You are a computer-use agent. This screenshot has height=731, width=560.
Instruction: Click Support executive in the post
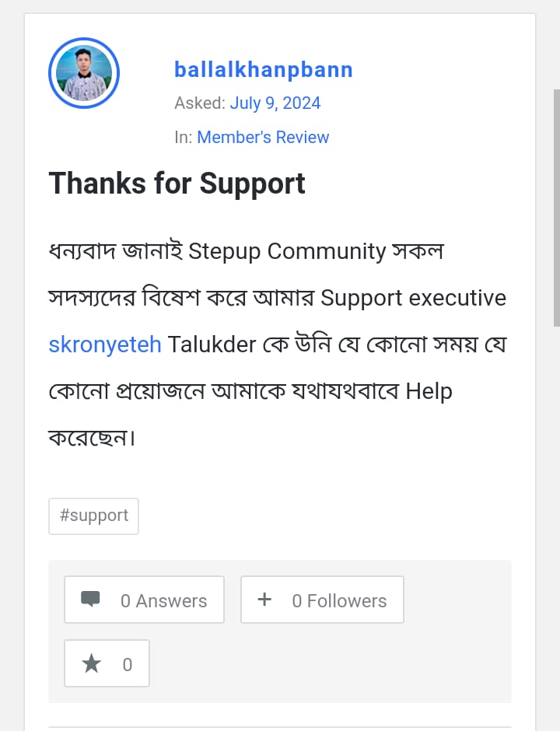[x=413, y=298]
